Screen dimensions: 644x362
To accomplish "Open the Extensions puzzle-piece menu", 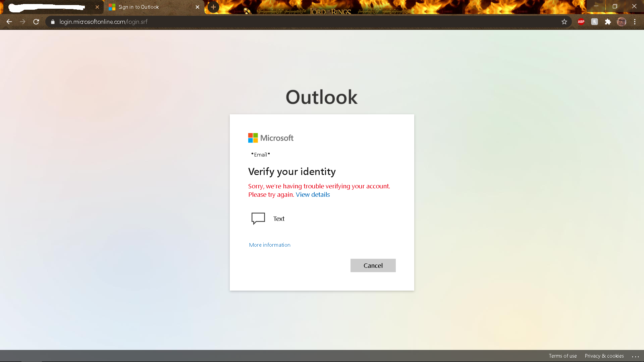I will click(x=608, y=22).
